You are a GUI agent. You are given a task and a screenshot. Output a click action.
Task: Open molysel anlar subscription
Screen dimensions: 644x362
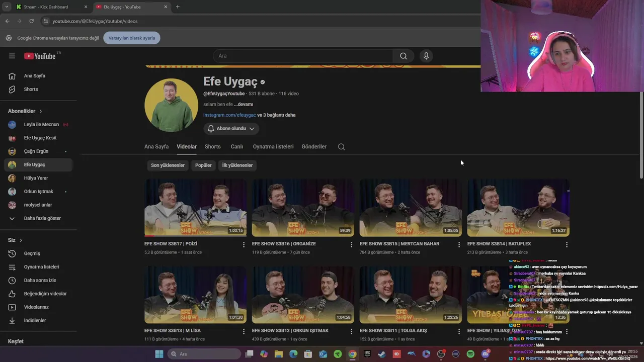point(38,205)
